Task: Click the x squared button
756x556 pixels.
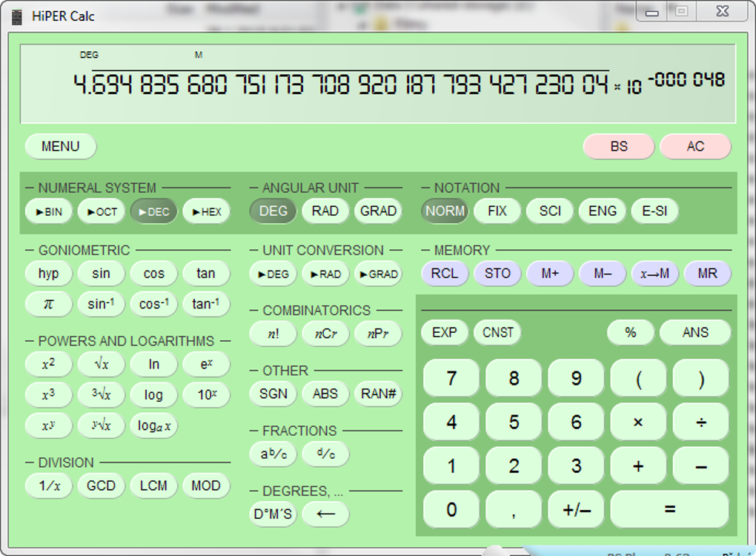Action: [x=49, y=364]
